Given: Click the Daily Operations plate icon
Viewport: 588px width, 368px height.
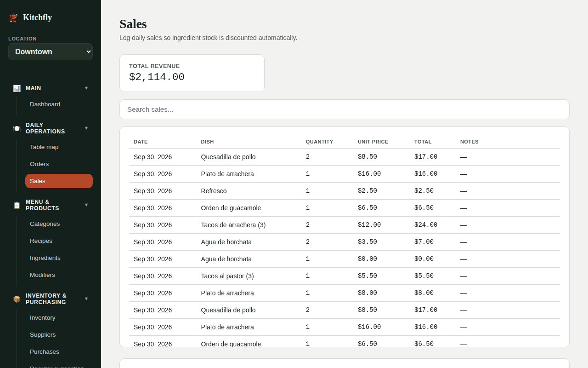Looking at the screenshot, I should point(17,128).
